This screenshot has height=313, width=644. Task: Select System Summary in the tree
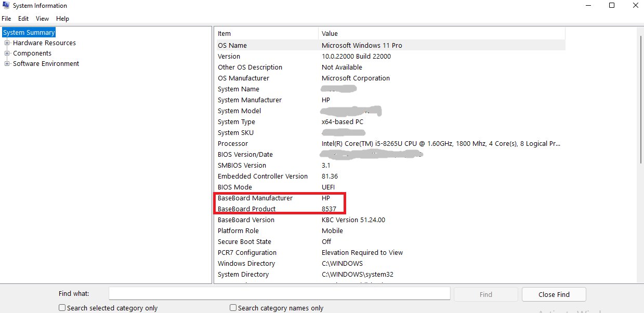pos(29,33)
